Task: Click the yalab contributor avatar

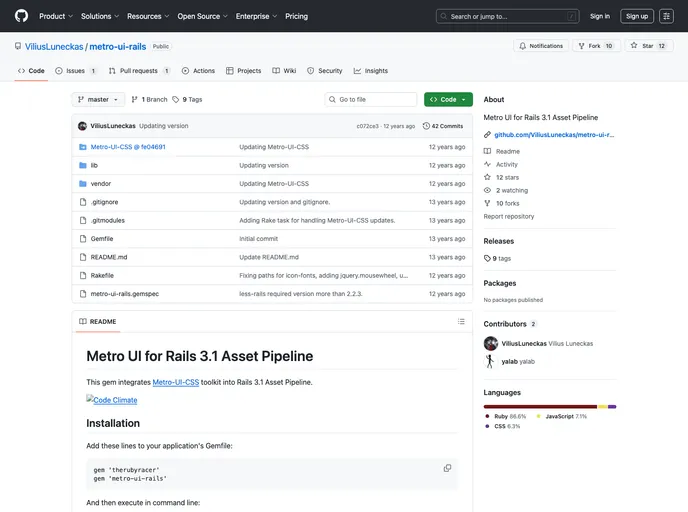Action: 491,362
